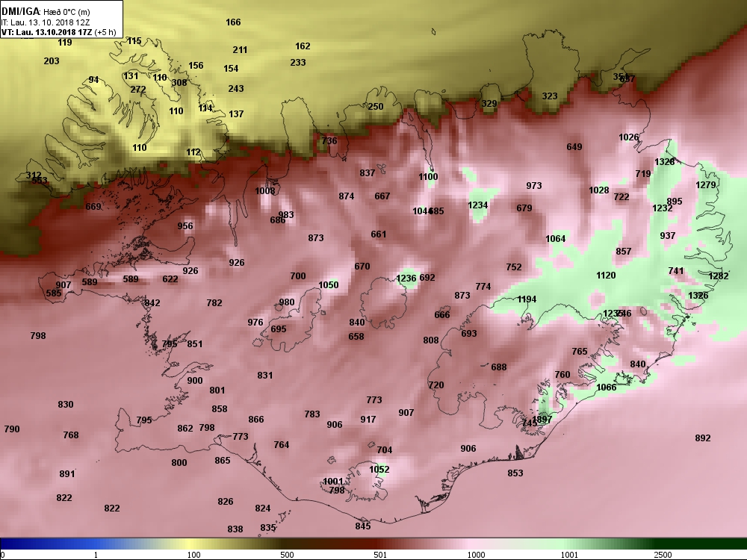Select the value 845 at the southern tip
Image resolution: width=747 pixels, height=560 pixels.
coord(362,526)
